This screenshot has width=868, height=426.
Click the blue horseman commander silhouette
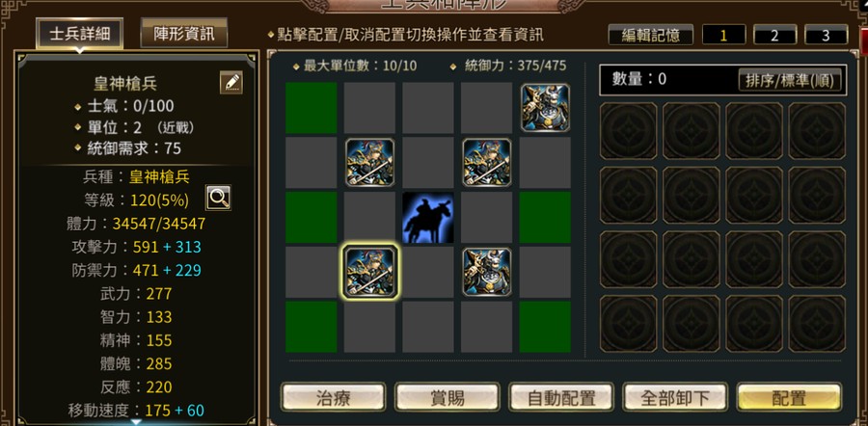point(428,218)
